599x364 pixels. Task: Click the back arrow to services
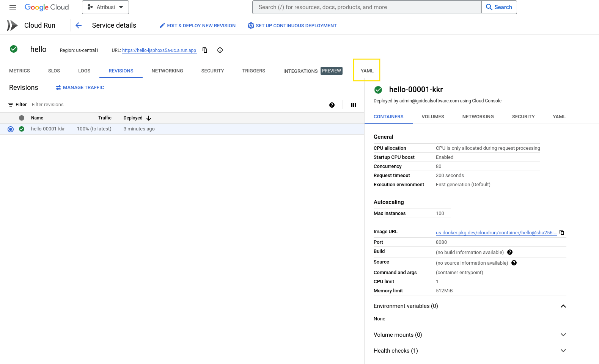coord(79,25)
